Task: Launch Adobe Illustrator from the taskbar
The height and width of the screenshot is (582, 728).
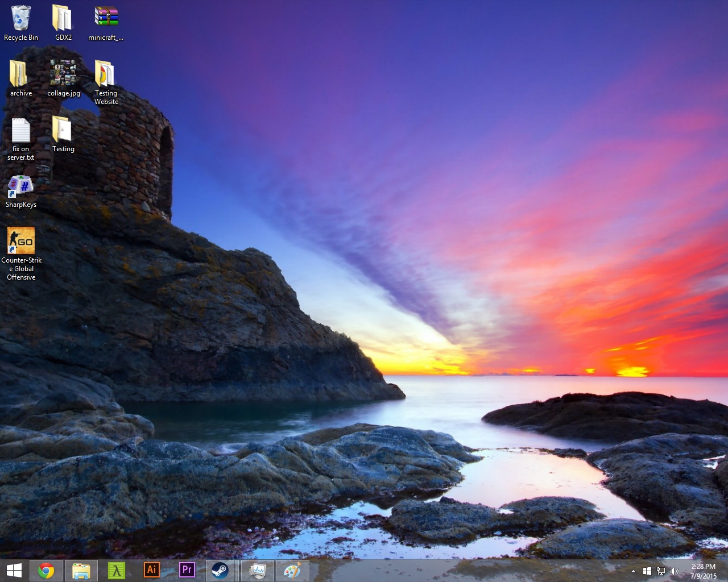Action: tap(152, 570)
